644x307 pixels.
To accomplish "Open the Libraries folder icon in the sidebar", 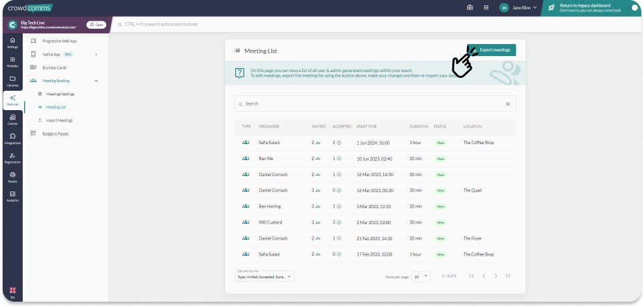I will 12,81.
